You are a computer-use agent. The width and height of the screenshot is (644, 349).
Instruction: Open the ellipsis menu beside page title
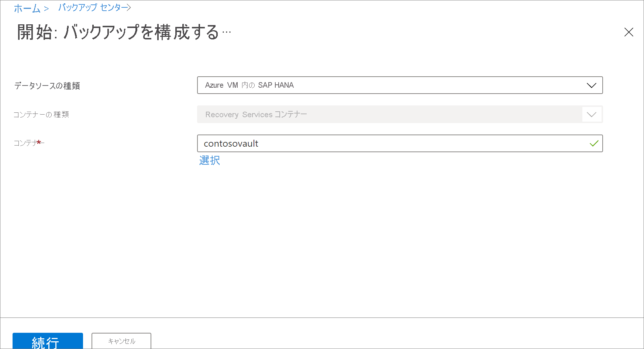tap(227, 32)
